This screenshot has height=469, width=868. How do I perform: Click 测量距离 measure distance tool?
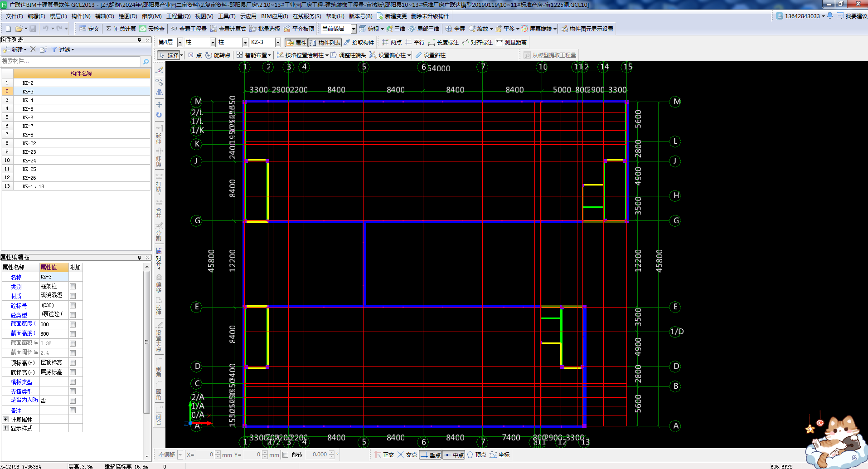511,42
